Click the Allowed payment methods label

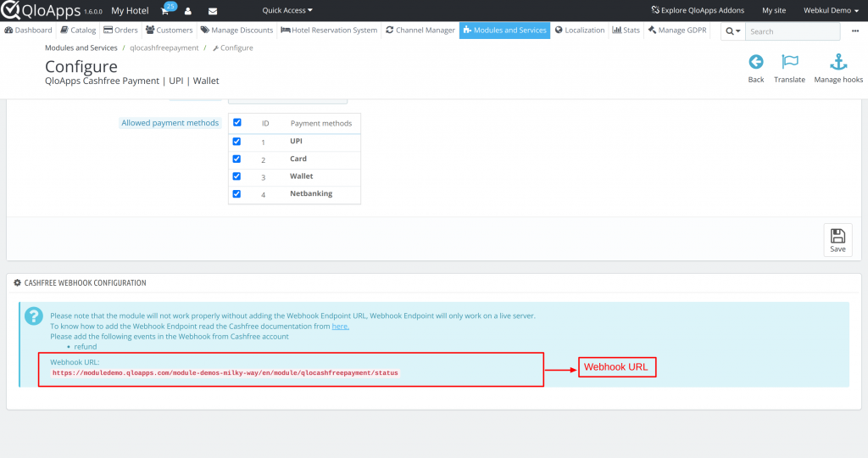click(170, 123)
